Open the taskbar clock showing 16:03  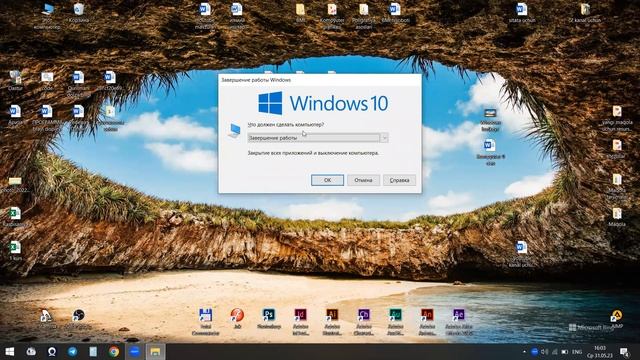pyautogui.click(x=599, y=351)
